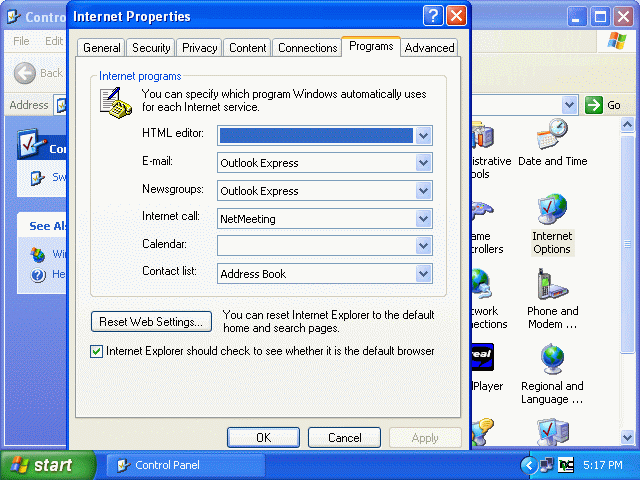Click the Help and Support icon in sidebar

38,275
